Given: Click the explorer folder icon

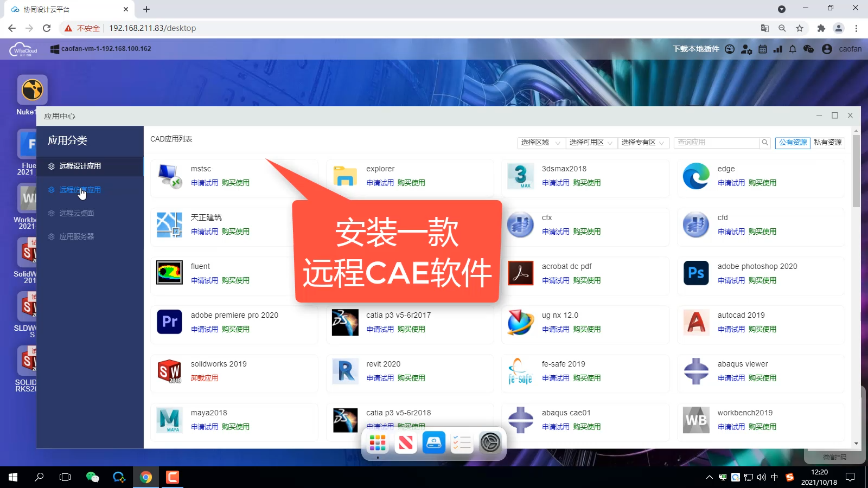Looking at the screenshot, I should [345, 176].
